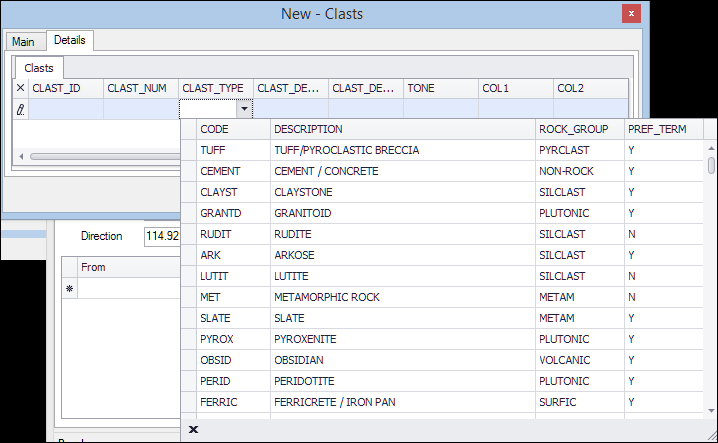Click the new row asterisk indicator
Screen dimensions: 718x443
click(x=69, y=289)
